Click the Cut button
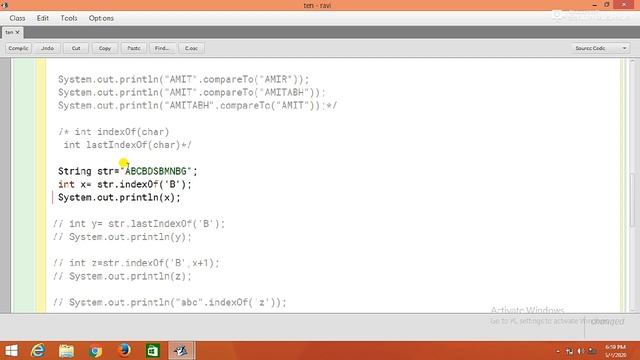 (76, 48)
